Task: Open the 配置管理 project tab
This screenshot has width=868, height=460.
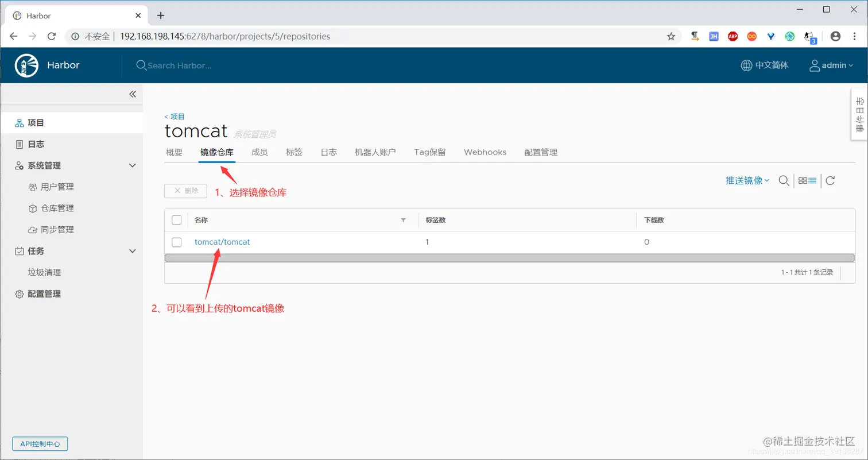Action: pyautogui.click(x=541, y=152)
